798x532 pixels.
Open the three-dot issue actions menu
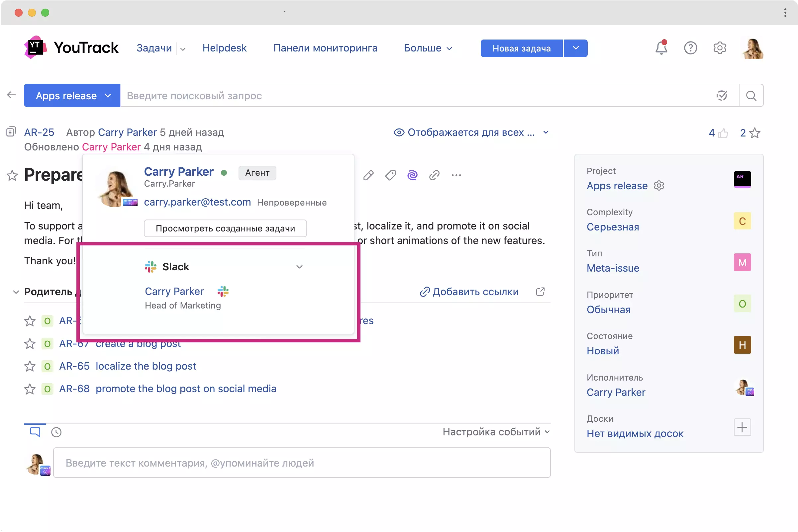pyautogui.click(x=456, y=175)
